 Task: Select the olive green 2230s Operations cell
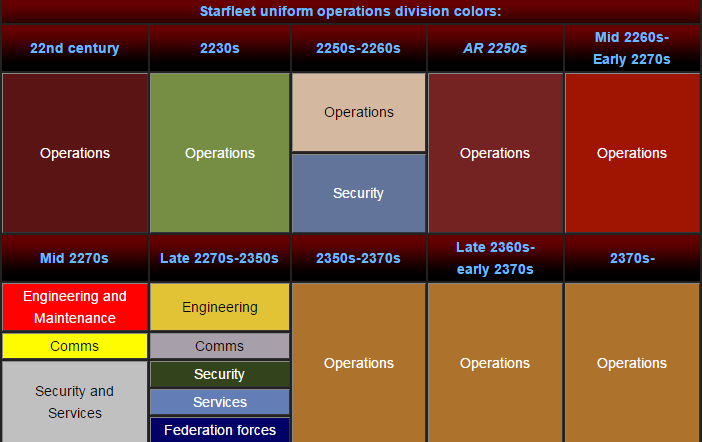click(x=219, y=153)
